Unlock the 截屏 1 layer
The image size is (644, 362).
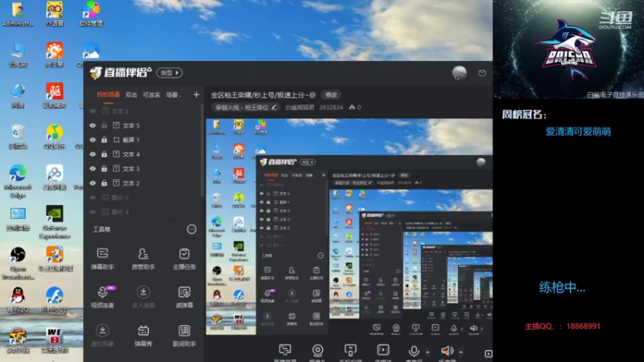tap(105, 140)
